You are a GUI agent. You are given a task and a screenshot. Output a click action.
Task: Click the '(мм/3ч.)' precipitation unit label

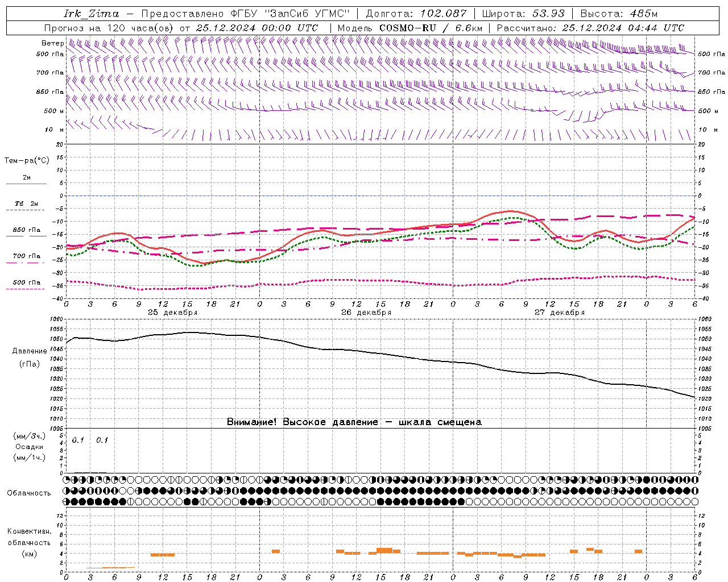click(x=30, y=436)
